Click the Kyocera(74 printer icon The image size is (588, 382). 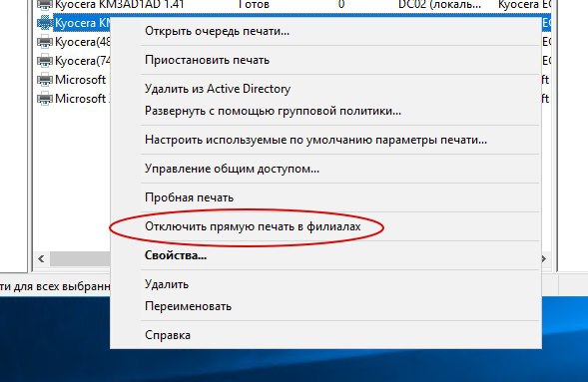pyautogui.click(x=45, y=60)
